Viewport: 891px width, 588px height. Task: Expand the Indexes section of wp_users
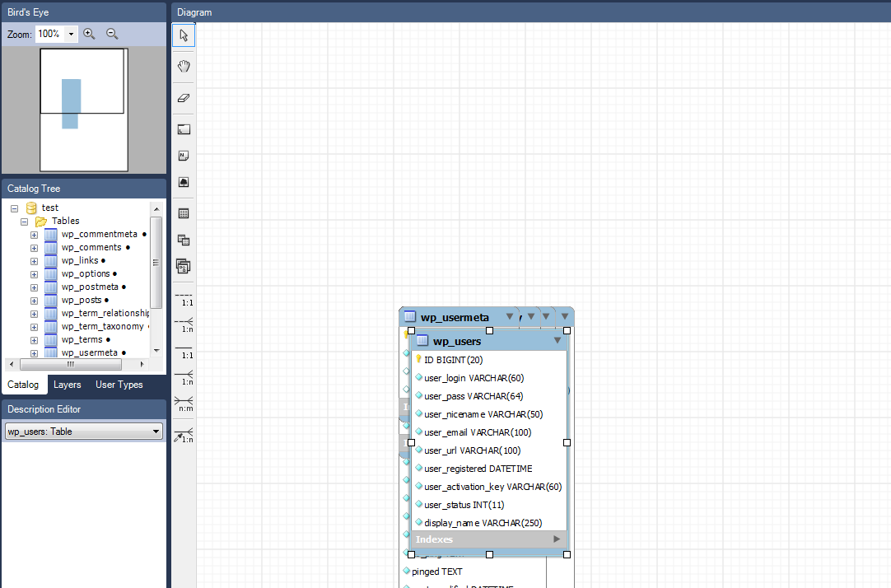[x=557, y=539]
